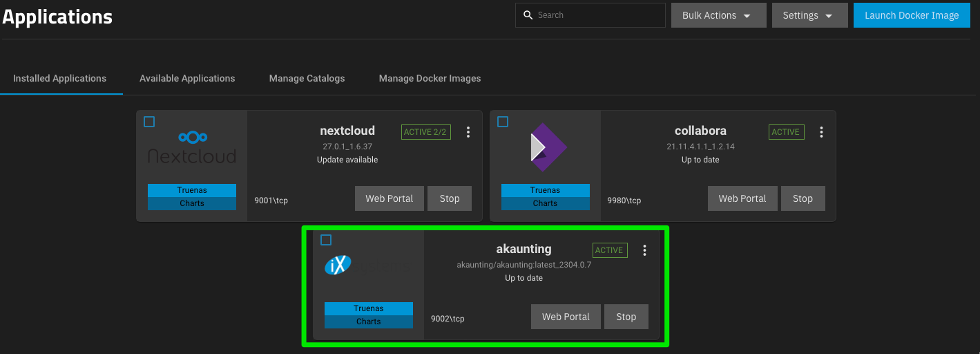Open the collabora card's three-dot menu
The height and width of the screenshot is (354, 980).
tap(821, 132)
